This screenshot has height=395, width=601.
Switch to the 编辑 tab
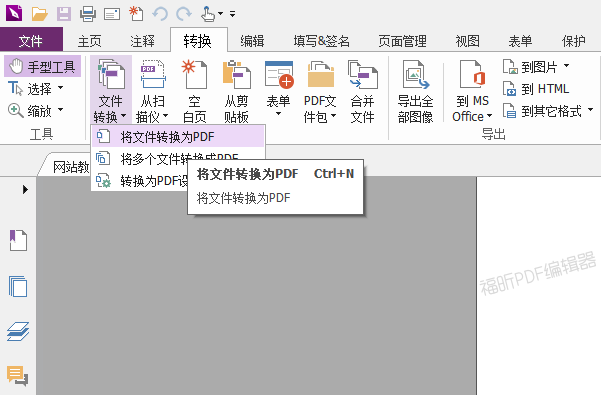click(252, 41)
